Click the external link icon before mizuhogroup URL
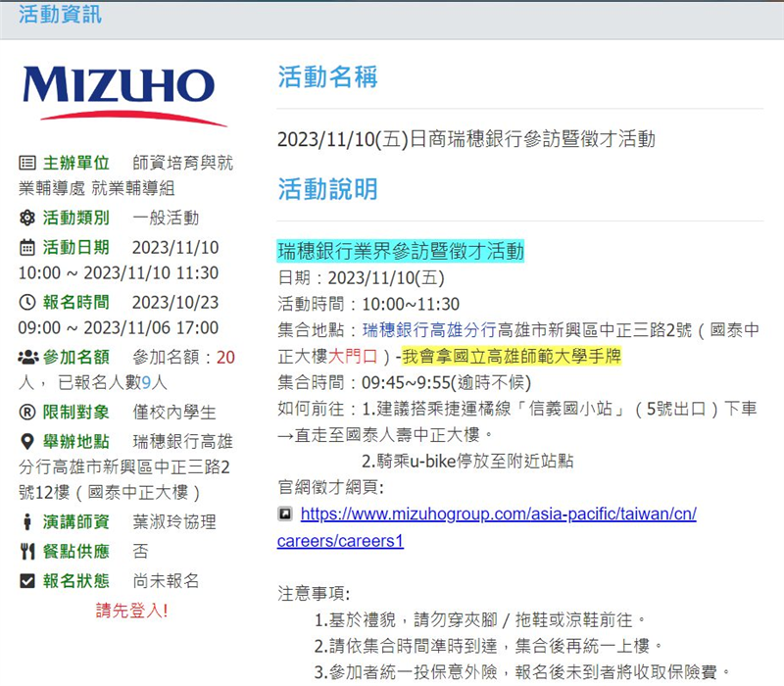 pos(285,514)
